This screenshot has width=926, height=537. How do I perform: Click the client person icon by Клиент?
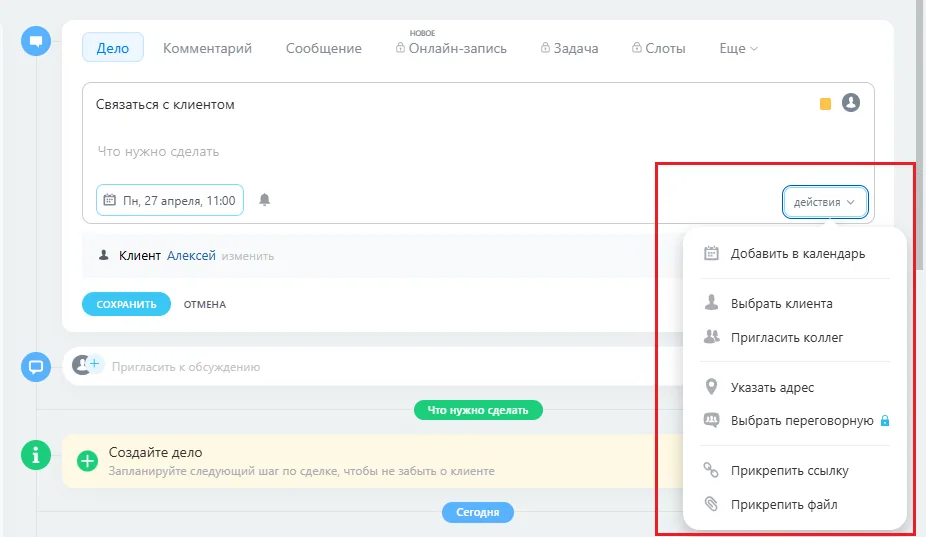[103, 255]
